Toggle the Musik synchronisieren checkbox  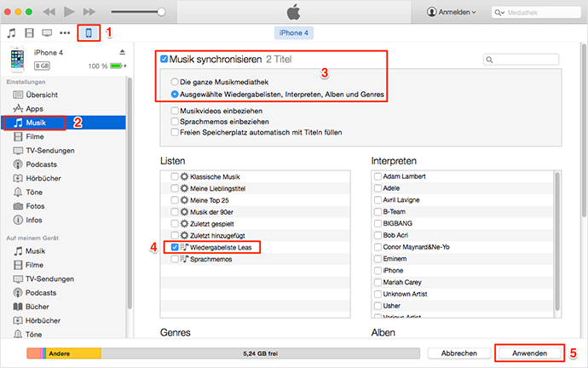click(164, 59)
